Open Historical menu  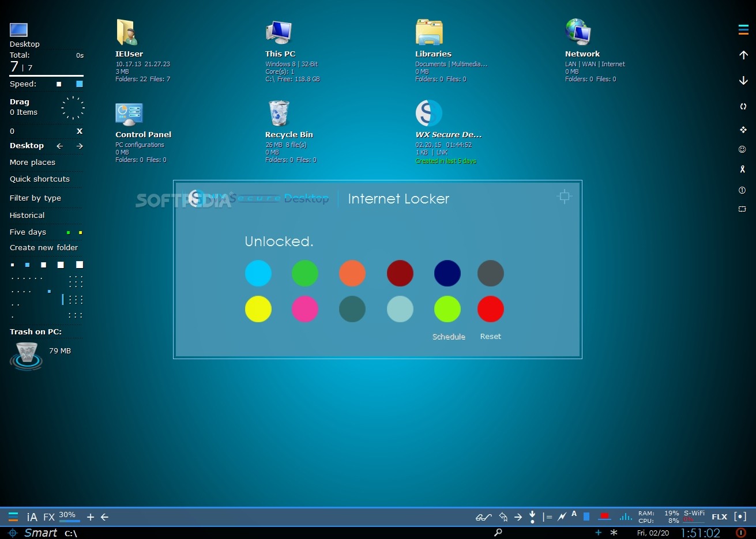click(x=27, y=215)
